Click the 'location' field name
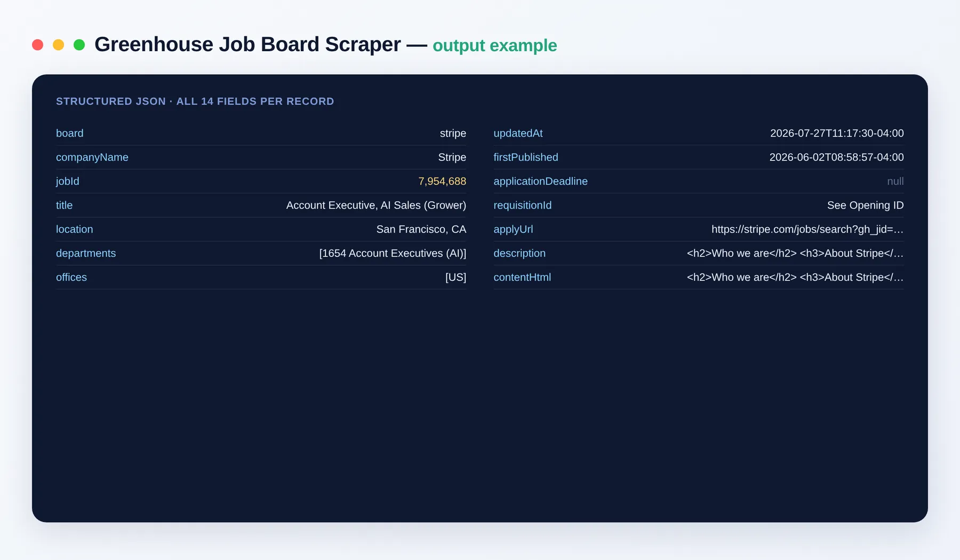The width and height of the screenshot is (960, 560). (75, 229)
